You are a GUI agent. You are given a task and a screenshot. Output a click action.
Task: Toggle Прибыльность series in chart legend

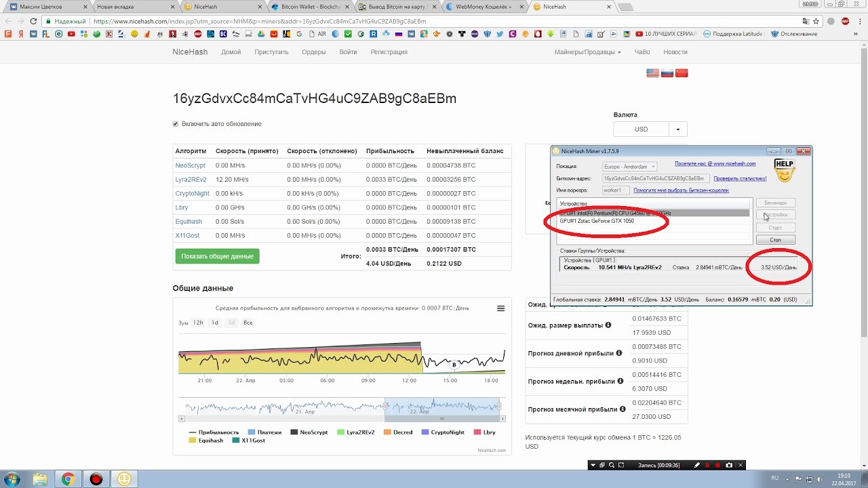(214, 432)
